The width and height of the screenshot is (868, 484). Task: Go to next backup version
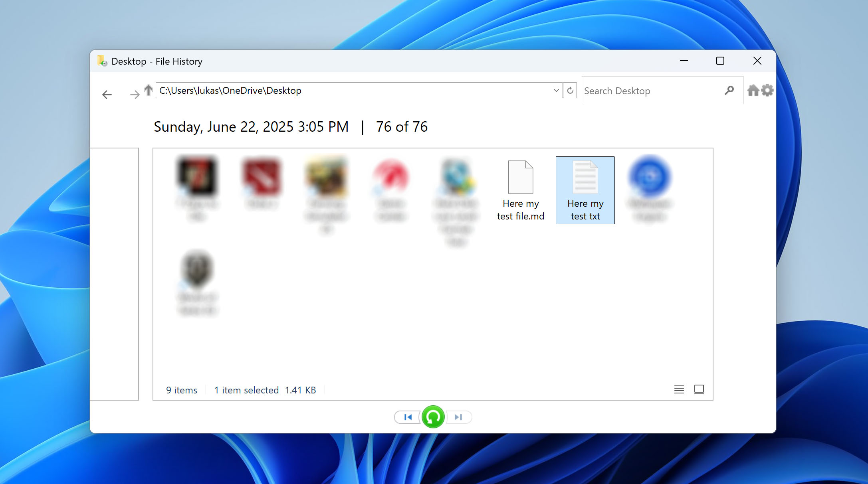point(459,417)
